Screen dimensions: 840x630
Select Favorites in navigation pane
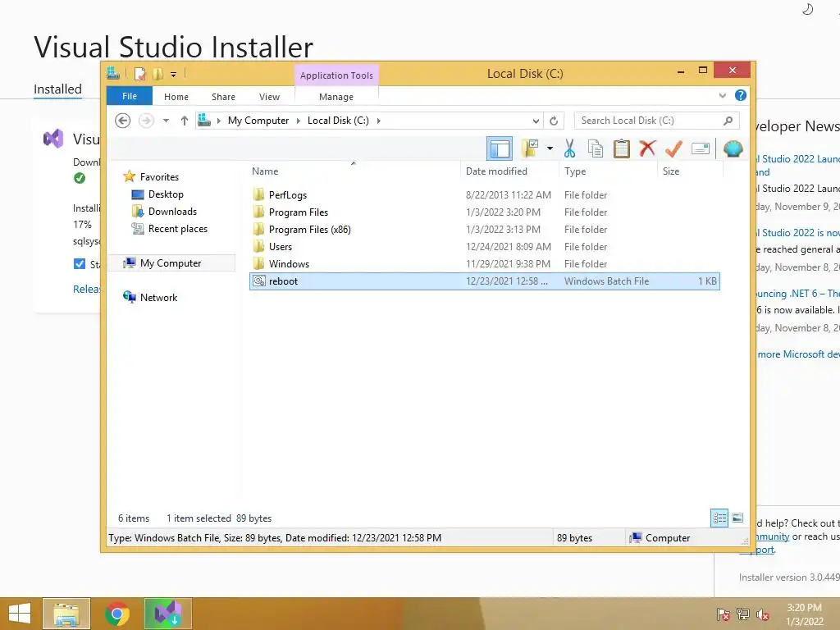(x=159, y=177)
